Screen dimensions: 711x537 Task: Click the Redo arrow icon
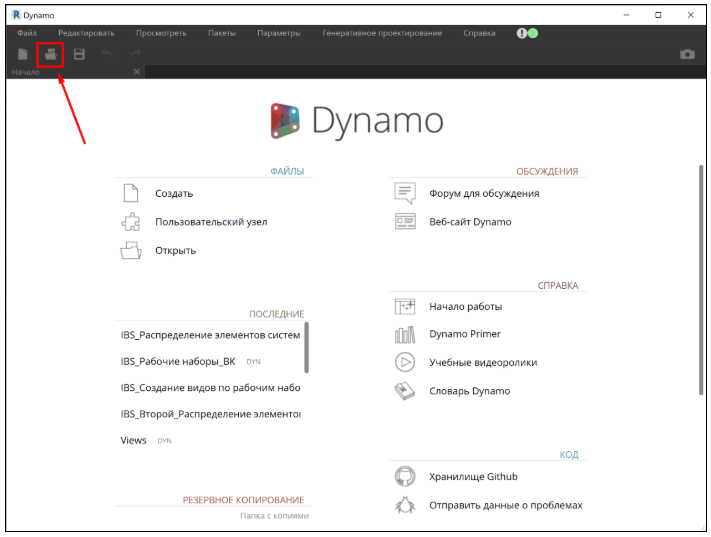pos(135,54)
